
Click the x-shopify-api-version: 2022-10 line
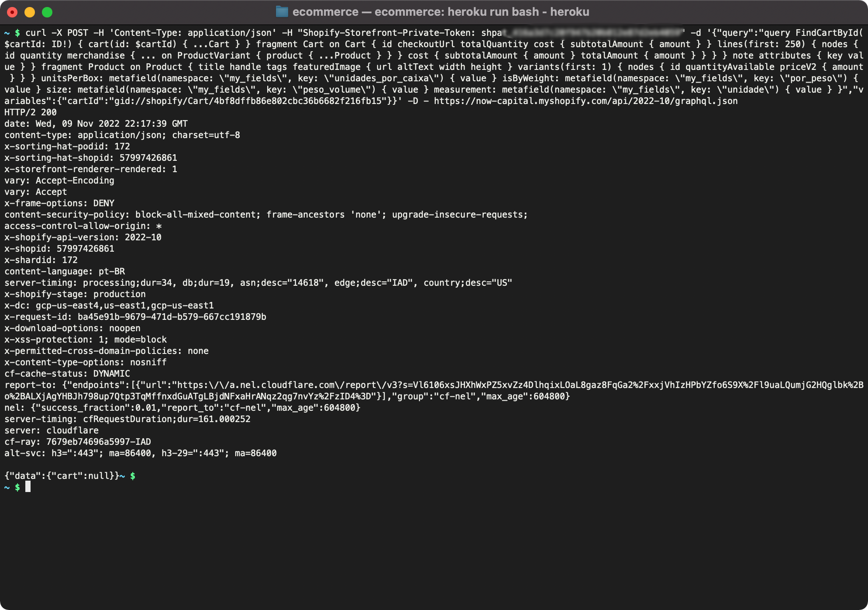[x=83, y=237]
